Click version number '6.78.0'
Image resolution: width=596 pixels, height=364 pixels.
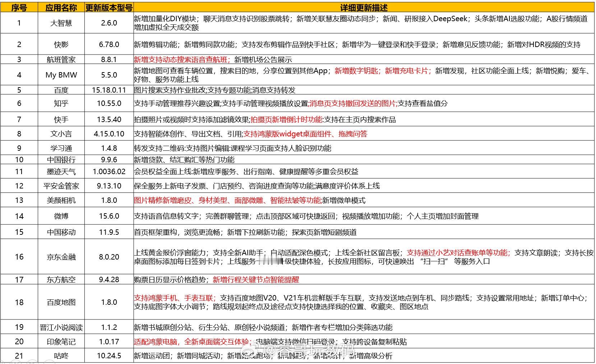(x=109, y=45)
